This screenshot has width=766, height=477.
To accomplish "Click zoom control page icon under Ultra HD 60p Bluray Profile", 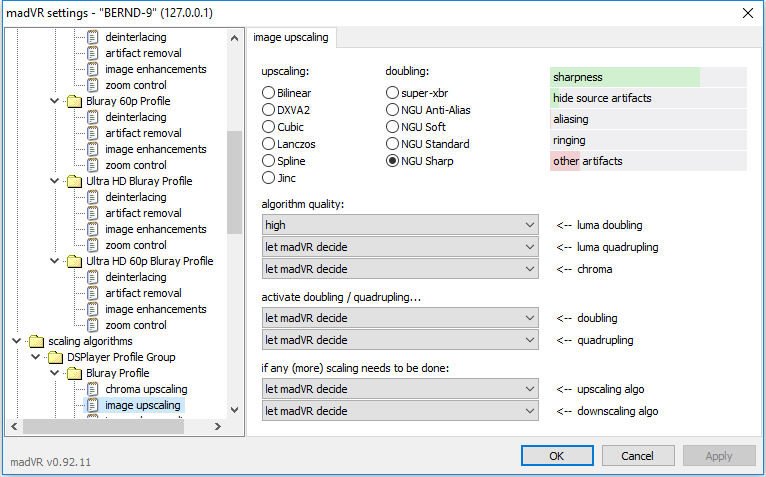I will point(92,325).
